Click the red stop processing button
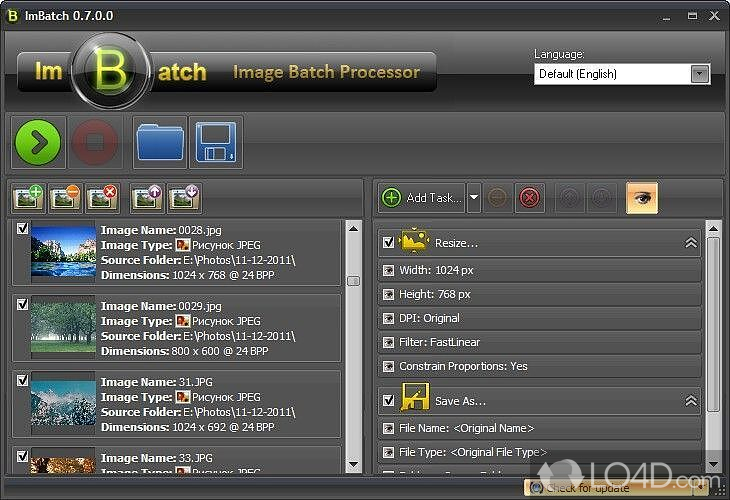 95,142
